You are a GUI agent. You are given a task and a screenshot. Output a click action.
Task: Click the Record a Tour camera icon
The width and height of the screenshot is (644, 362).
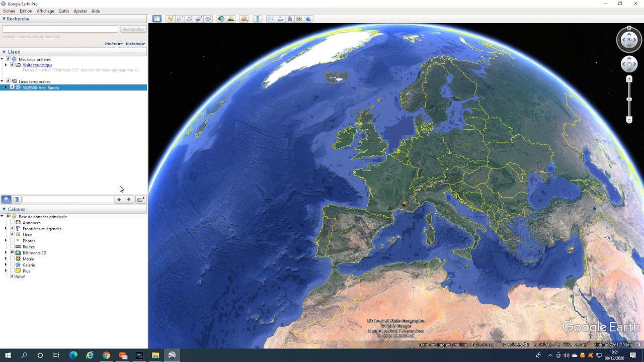pyautogui.click(x=209, y=19)
